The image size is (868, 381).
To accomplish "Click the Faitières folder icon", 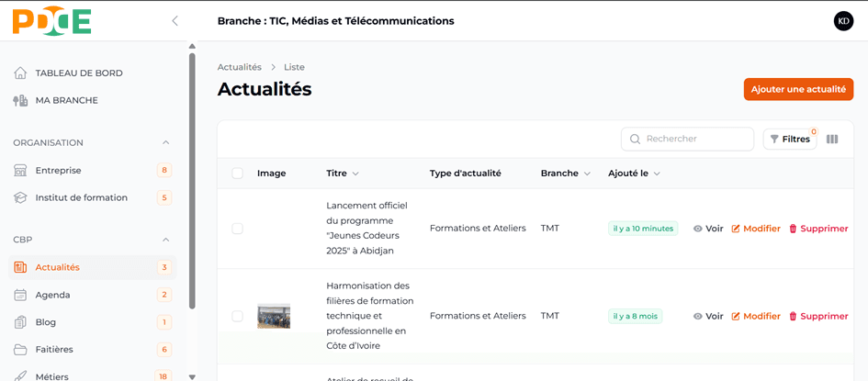I will tap(20, 350).
